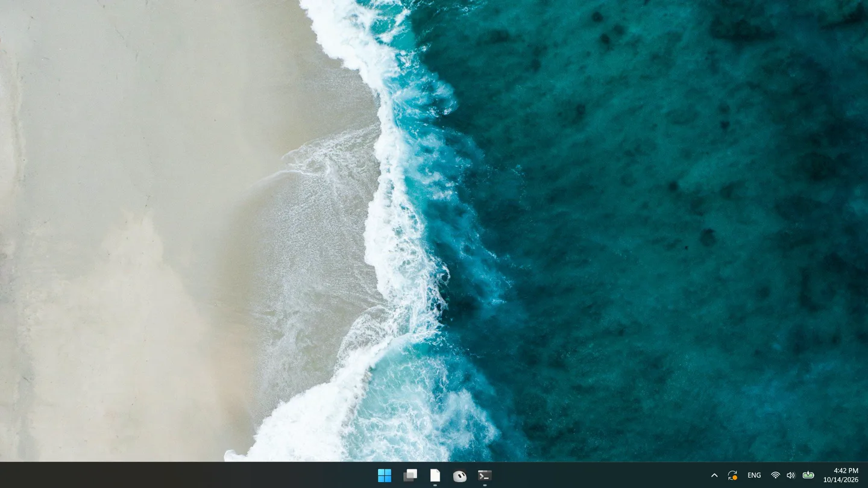Switch the ENG input language indicator
The image size is (868, 488).
pos(754,475)
